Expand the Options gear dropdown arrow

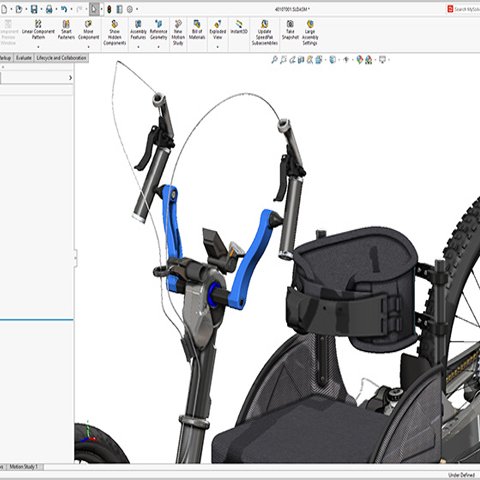137,10
